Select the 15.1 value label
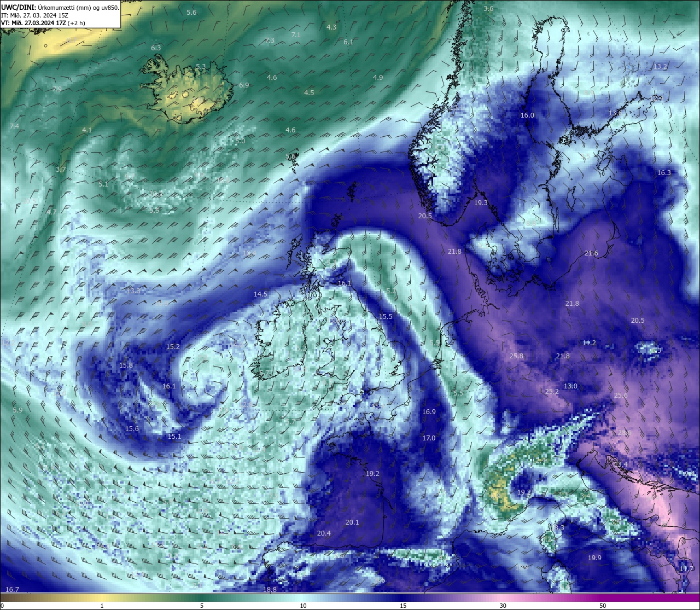This screenshot has height=610, width=700. point(174,436)
